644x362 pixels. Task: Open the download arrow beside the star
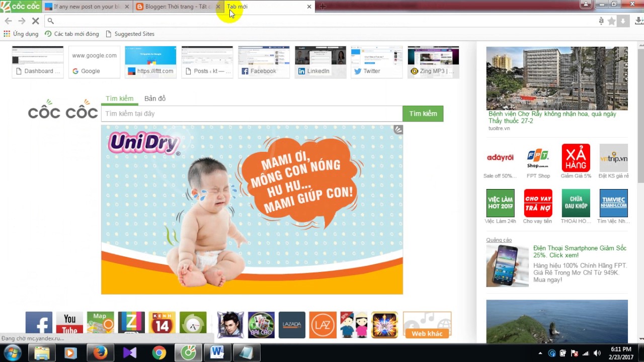tap(623, 21)
